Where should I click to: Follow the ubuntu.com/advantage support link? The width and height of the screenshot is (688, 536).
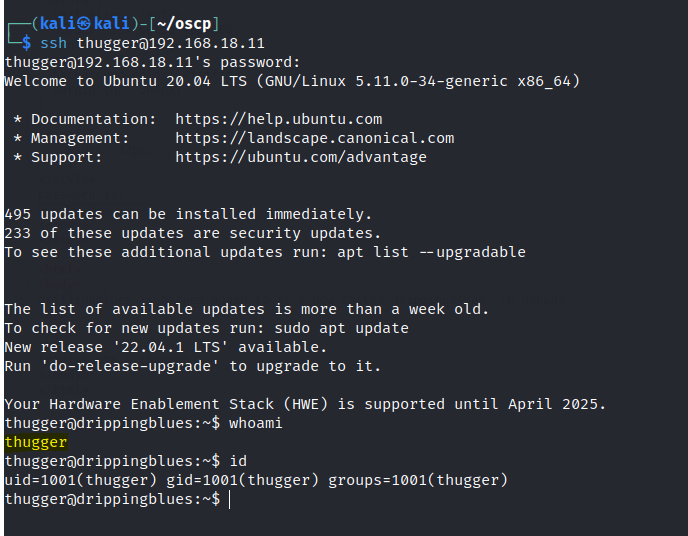coord(300,157)
